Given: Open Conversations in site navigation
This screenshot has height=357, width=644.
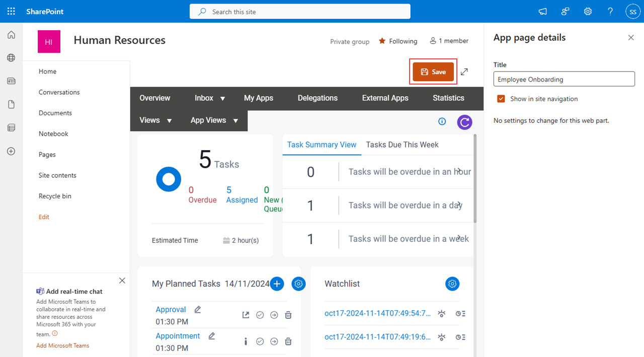Looking at the screenshot, I should point(59,92).
